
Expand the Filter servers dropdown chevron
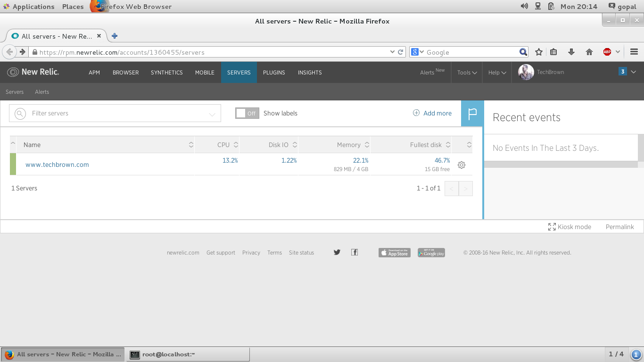pos(212,114)
